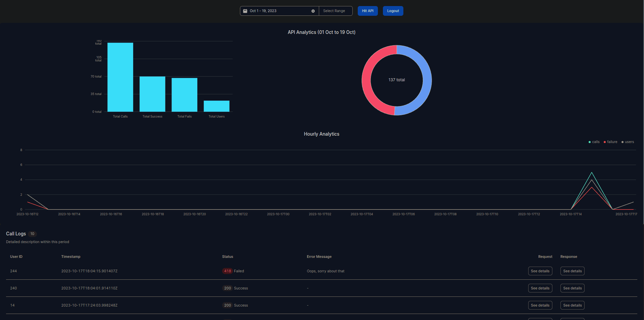Viewport: 644px width, 320px height.
Task: Click the red 418 status badge
Action: 227,271
